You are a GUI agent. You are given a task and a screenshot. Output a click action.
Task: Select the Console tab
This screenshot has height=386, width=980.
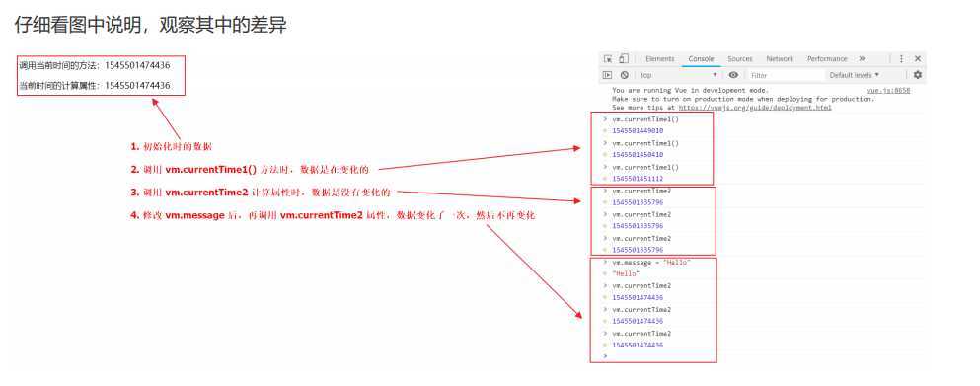pos(702,59)
